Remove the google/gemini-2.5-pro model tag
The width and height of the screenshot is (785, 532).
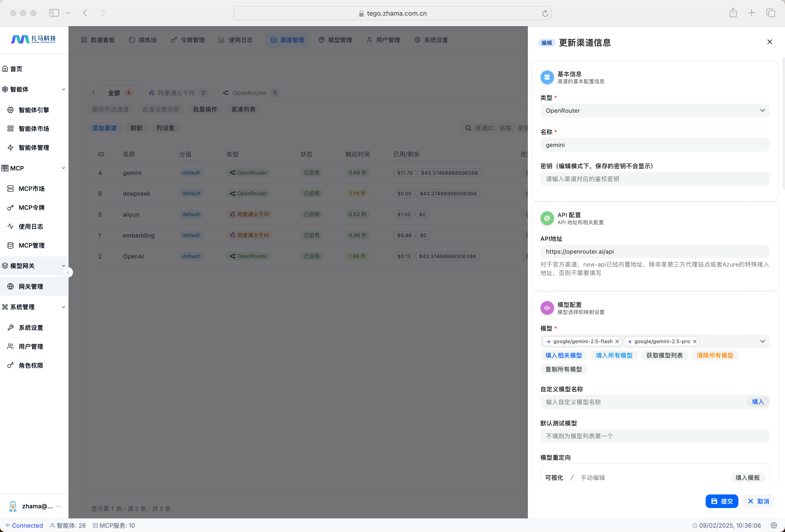pyautogui.click(x=695, y=341)
